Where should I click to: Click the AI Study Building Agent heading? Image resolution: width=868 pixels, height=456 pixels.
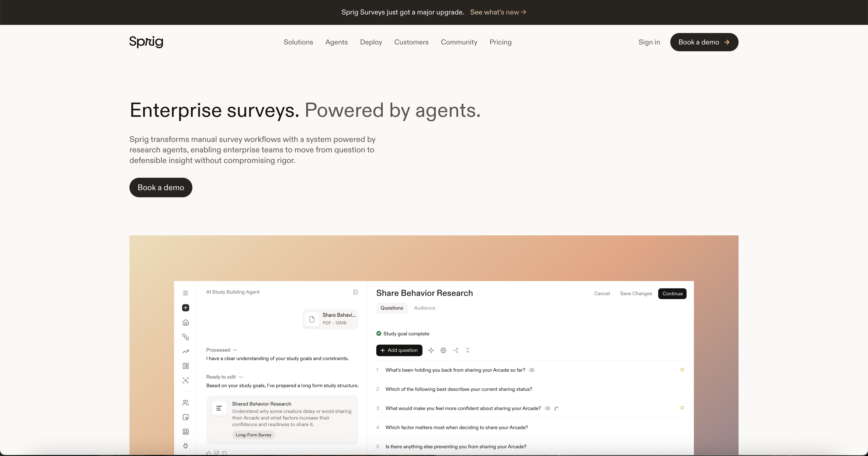232,292
